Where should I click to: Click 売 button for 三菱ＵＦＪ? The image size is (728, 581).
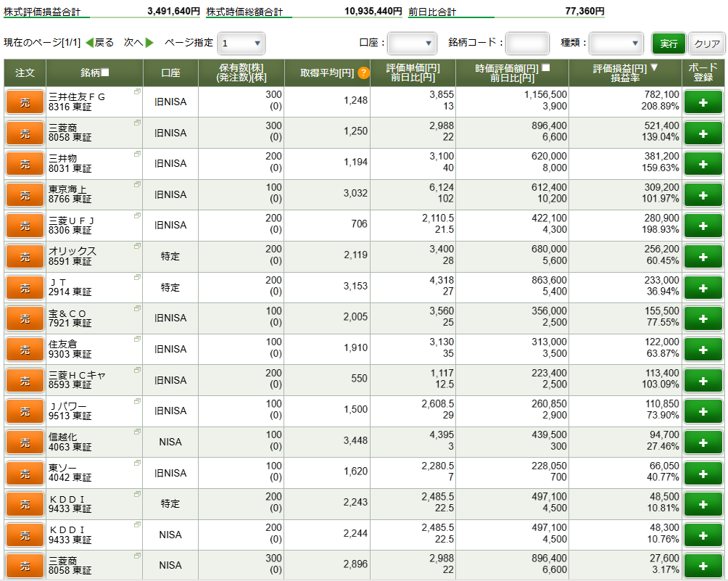pos(25,226)
